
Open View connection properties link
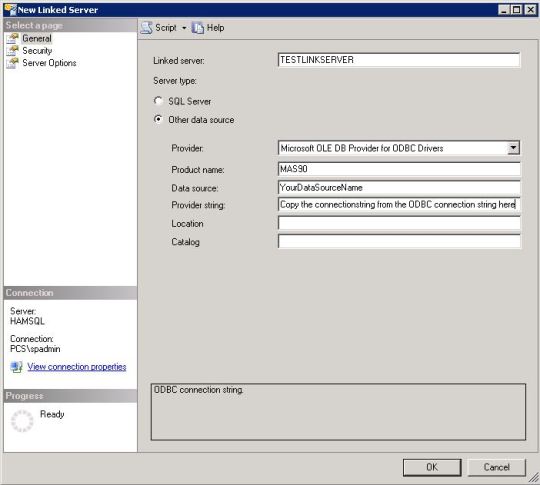[x=77, y=367]
